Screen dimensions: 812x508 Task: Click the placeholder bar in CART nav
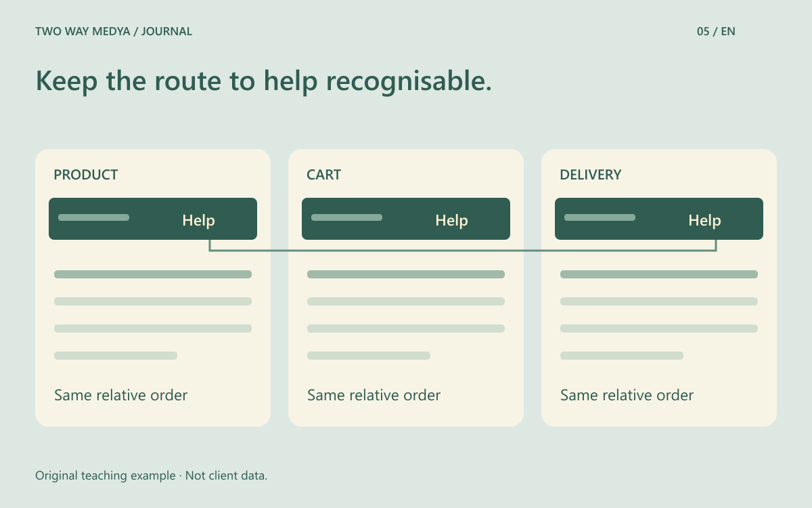(346, 217)
